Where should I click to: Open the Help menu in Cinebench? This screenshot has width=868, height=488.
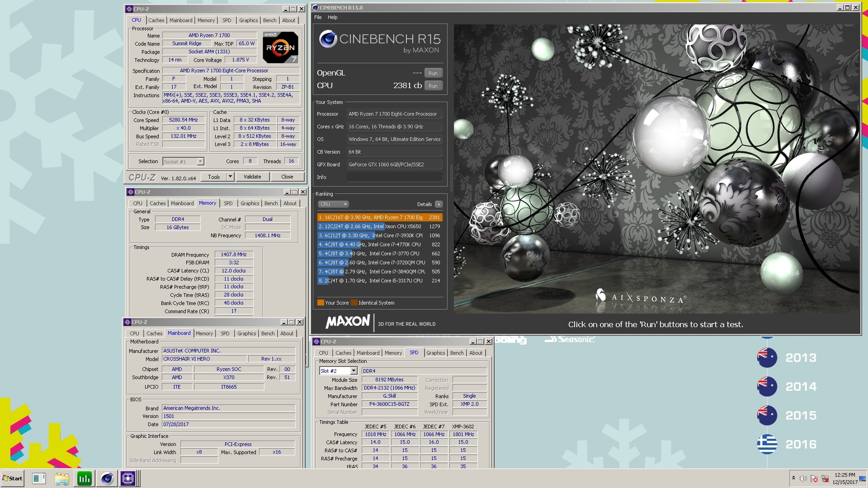(332, 17)
